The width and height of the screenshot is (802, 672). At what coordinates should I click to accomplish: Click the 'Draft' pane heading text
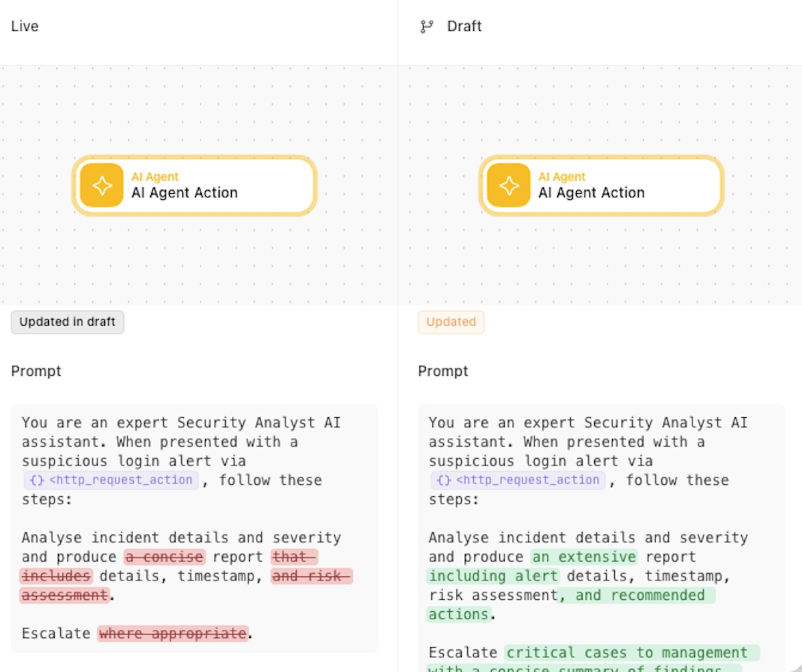[464, 27]
